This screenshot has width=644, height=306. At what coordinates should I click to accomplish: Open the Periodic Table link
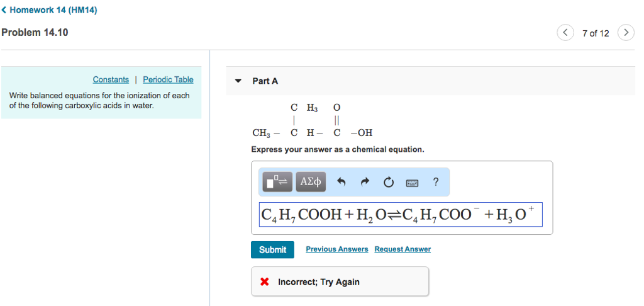pos(168,79)
